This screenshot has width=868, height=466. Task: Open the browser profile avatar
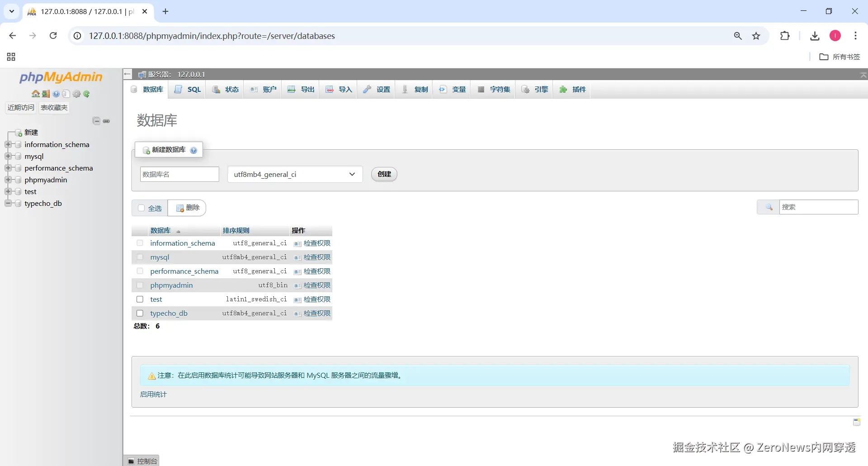[x=835, y=36]
